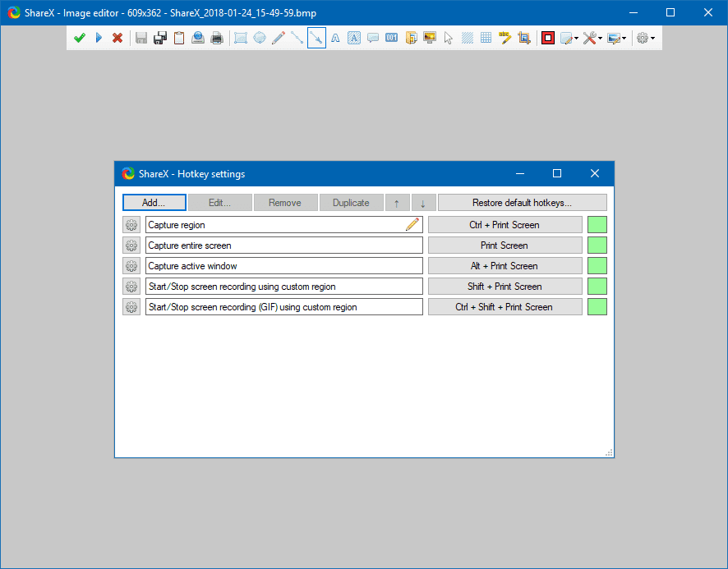Click the Ctrl + Print Screen hotkey button
The width and height of the screenshot is (728, 569).
pyautogui.click(x=505, y=225)
